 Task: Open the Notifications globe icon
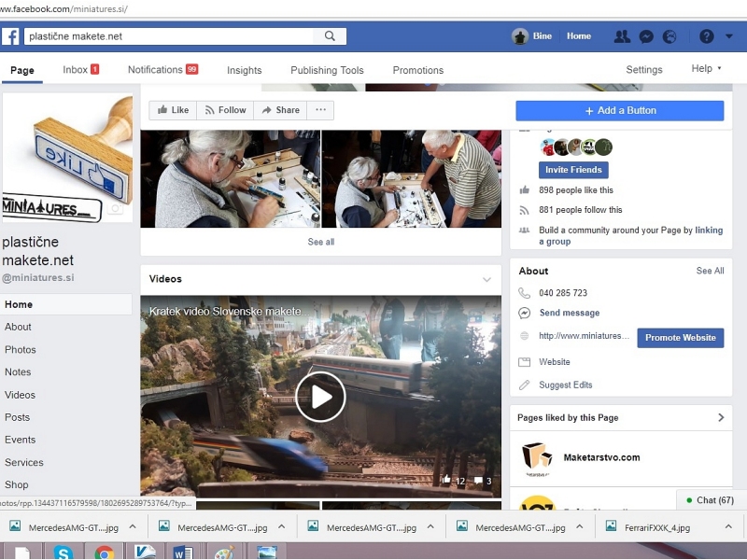click(x=669, y=36)
